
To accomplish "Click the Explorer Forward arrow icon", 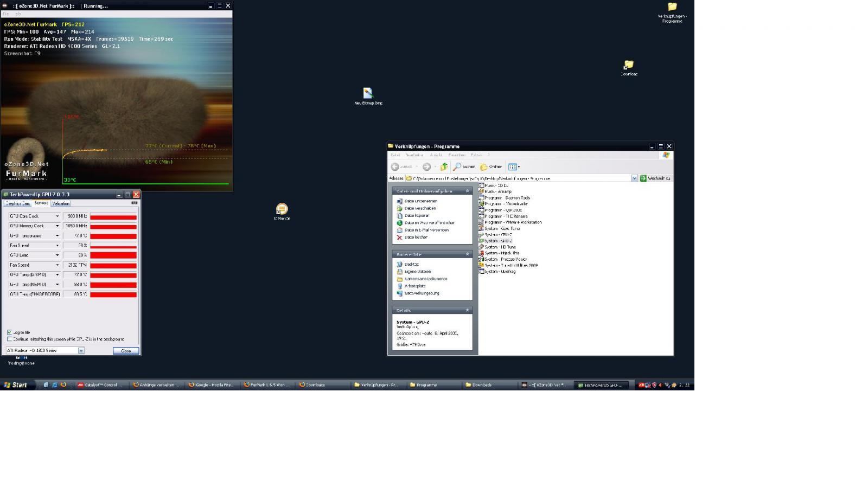I will point(426,166).
